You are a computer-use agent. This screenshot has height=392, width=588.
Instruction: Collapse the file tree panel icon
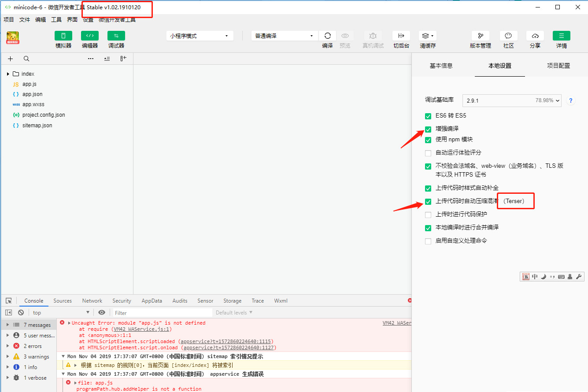pyautogui.click(x=123, y=59)
